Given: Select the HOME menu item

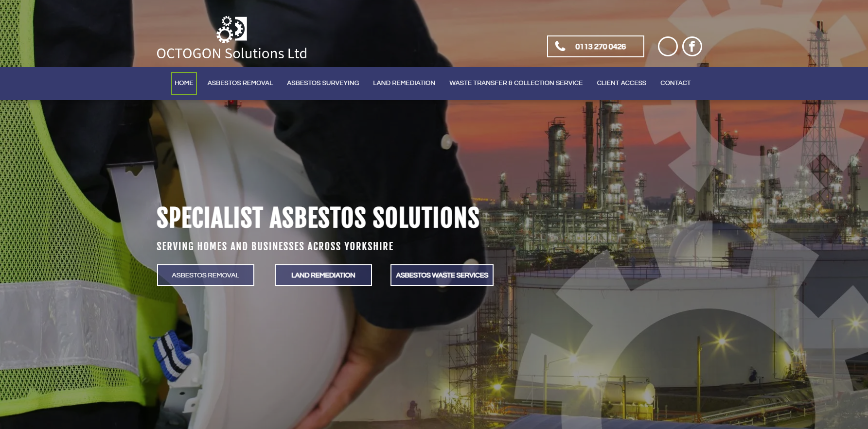Looking at the screenshot, I should [x=184, y=83].
